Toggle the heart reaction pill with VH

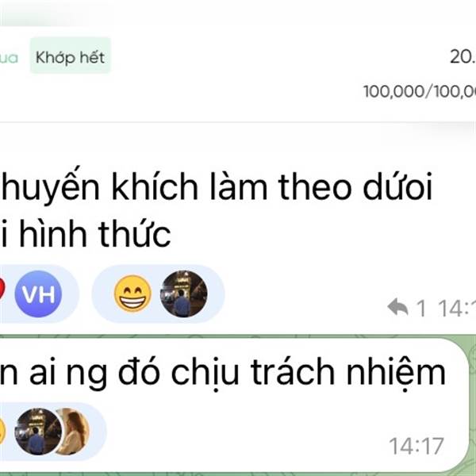40,294
